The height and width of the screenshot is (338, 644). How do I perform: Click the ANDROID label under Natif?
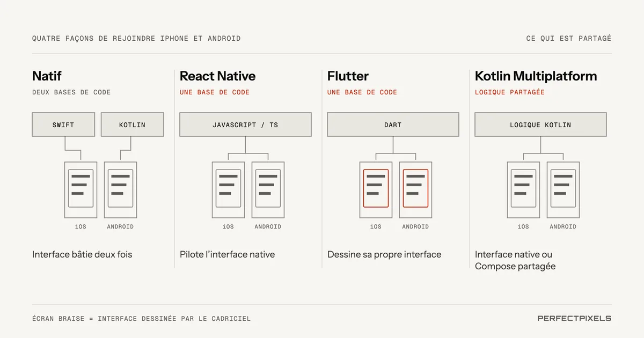pos(120,226)
